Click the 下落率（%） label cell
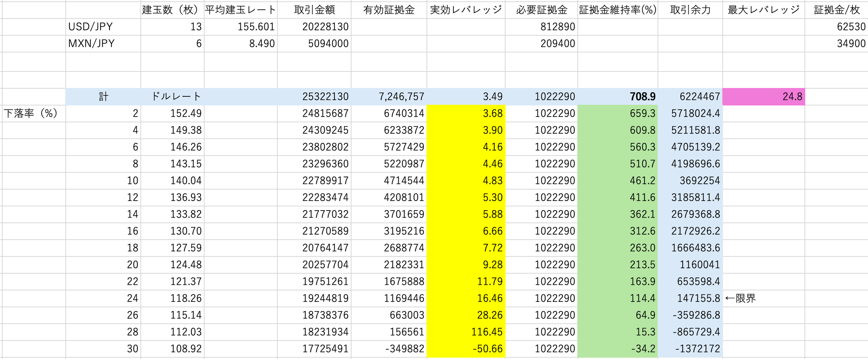The height and width of the screenshot is (359, 868). point(34,113)
